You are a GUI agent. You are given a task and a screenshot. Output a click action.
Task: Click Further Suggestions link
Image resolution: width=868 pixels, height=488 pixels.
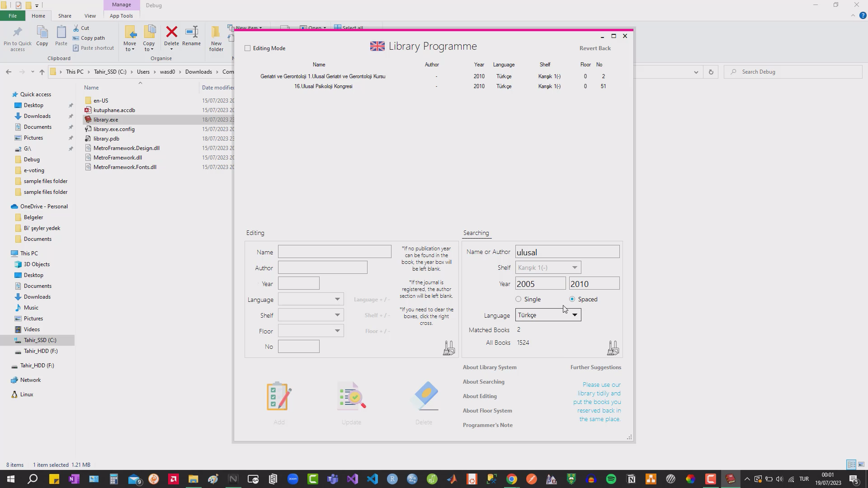596,367
